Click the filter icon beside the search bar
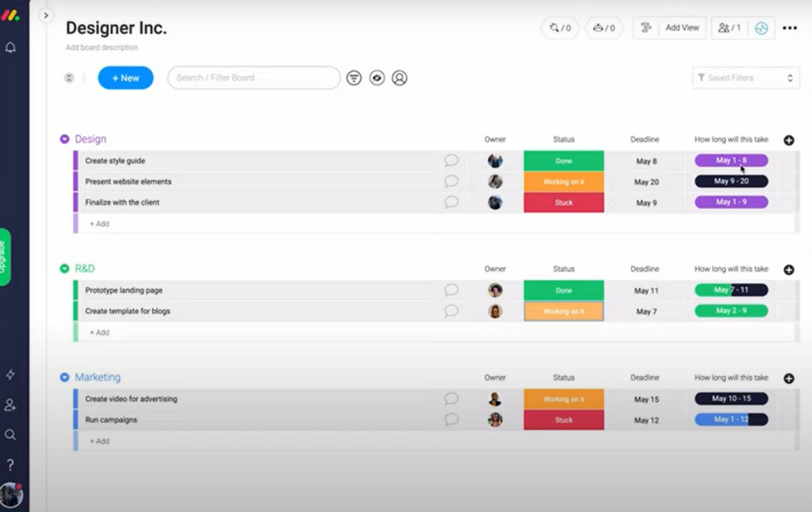The width and height of the screenshot is (812, 512). pyautogui.click(x=354, y=78)
